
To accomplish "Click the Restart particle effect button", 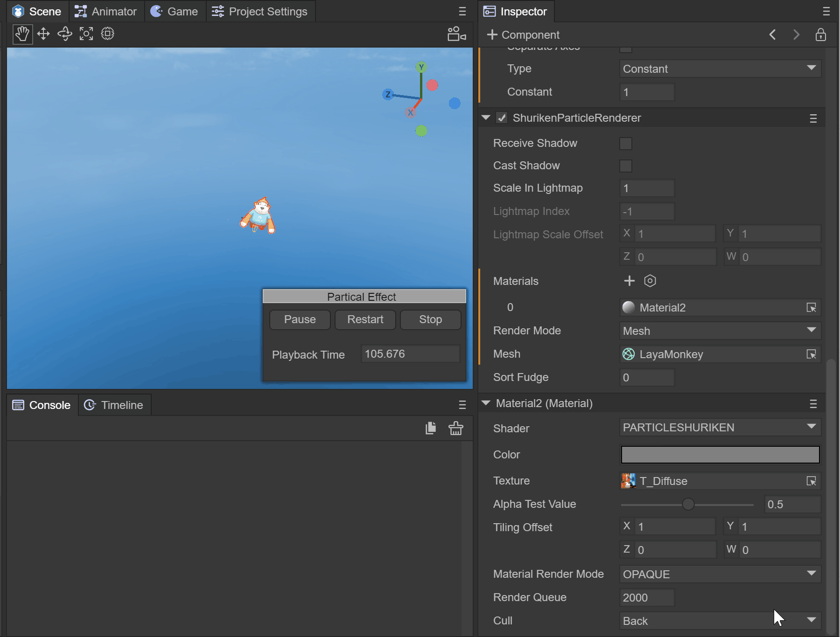I will 365,319.
